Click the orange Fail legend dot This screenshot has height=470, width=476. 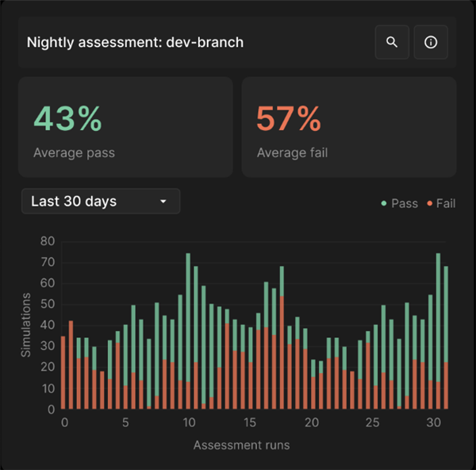pos(429,203)
